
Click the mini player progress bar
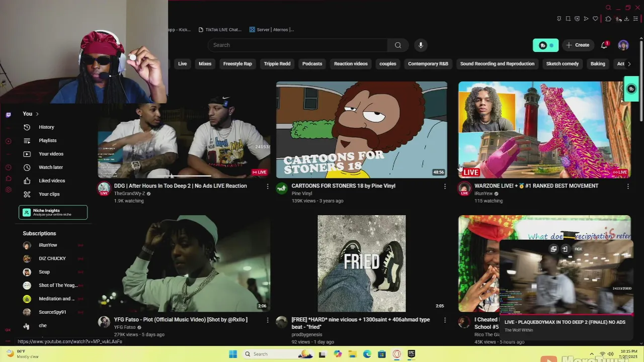click(566, 314)
